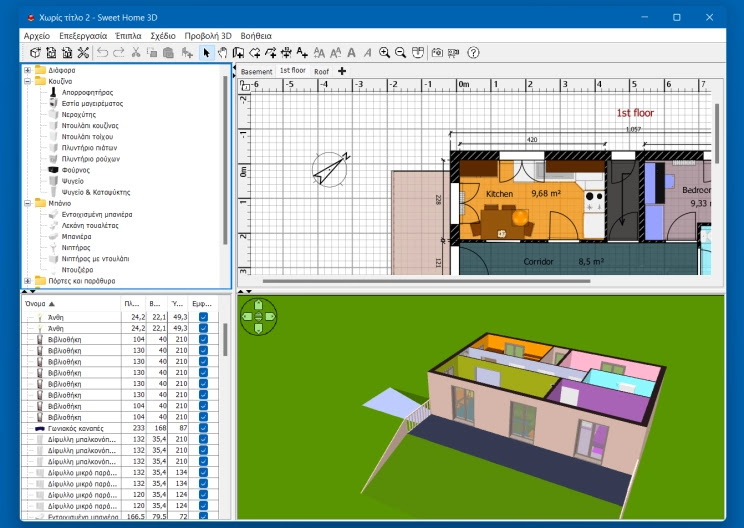Click the Add furniture to home icon

pyautogui.click(x=187, y=53)
